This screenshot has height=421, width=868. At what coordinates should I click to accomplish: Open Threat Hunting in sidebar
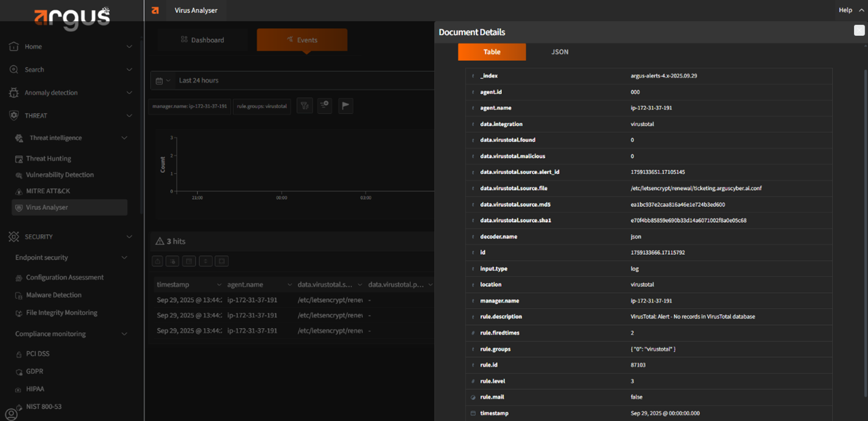click(49, 159)
